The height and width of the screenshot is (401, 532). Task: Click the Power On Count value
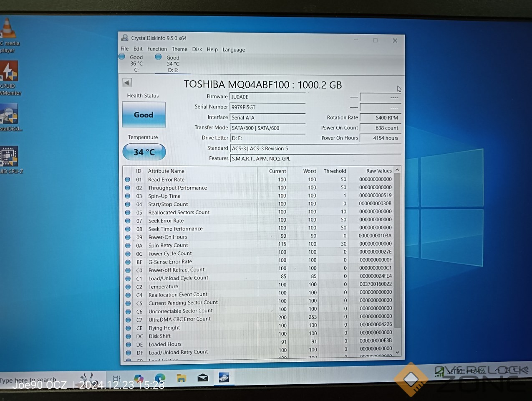pyautogui.click(x=381, y=128)
